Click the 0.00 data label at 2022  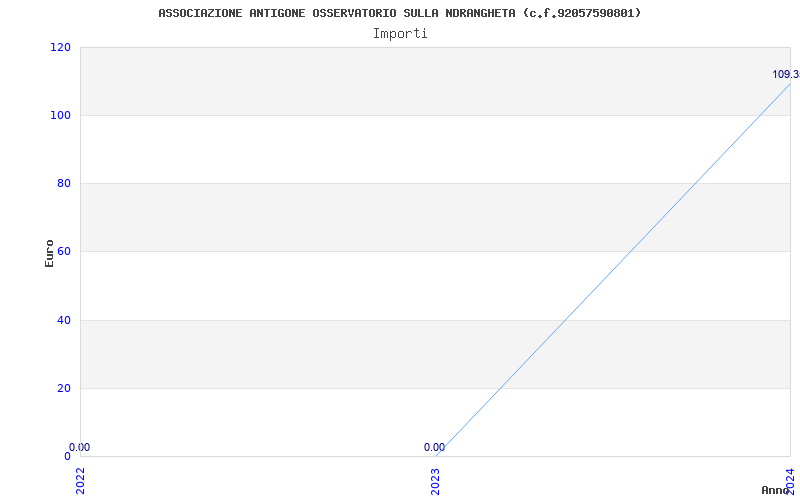pyautogui.click(x=80, y=447)
